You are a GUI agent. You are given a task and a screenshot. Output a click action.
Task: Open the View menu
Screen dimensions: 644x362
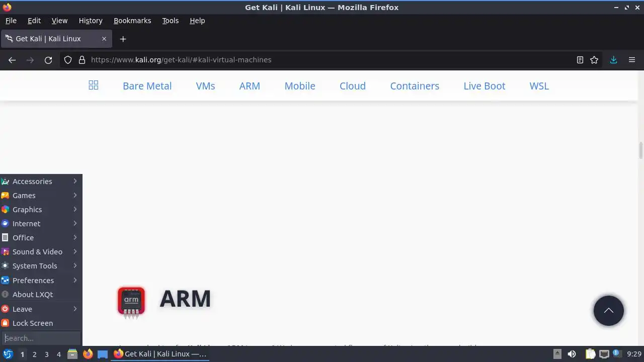pos(59,21)
